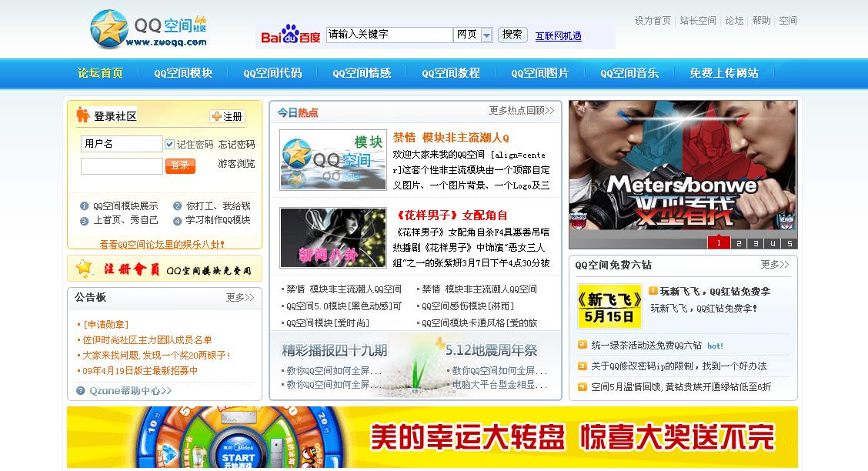868x471 pixels.
Task: Open the orange icon beside 关于QQ修改密码 item
Action: [583, 366]
